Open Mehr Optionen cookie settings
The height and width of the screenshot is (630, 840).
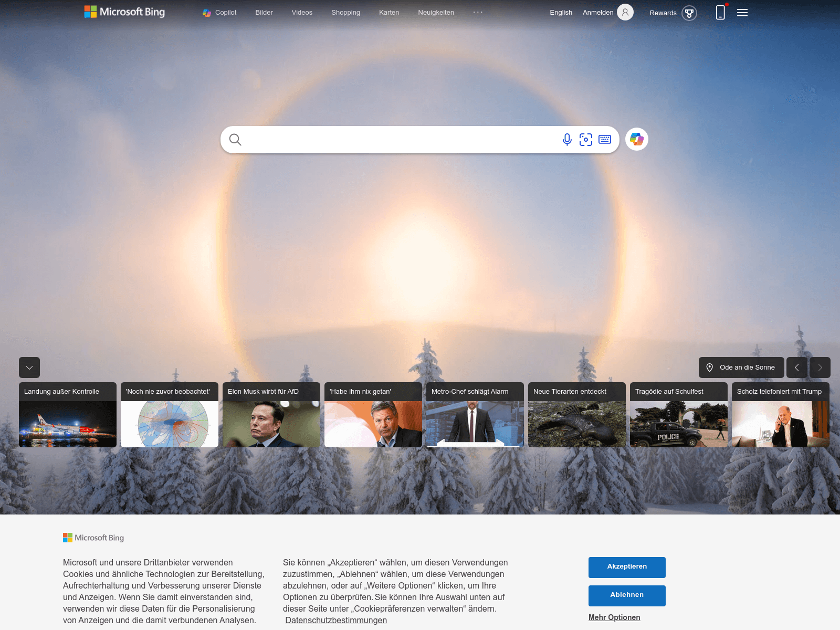(x=614, y=617)
